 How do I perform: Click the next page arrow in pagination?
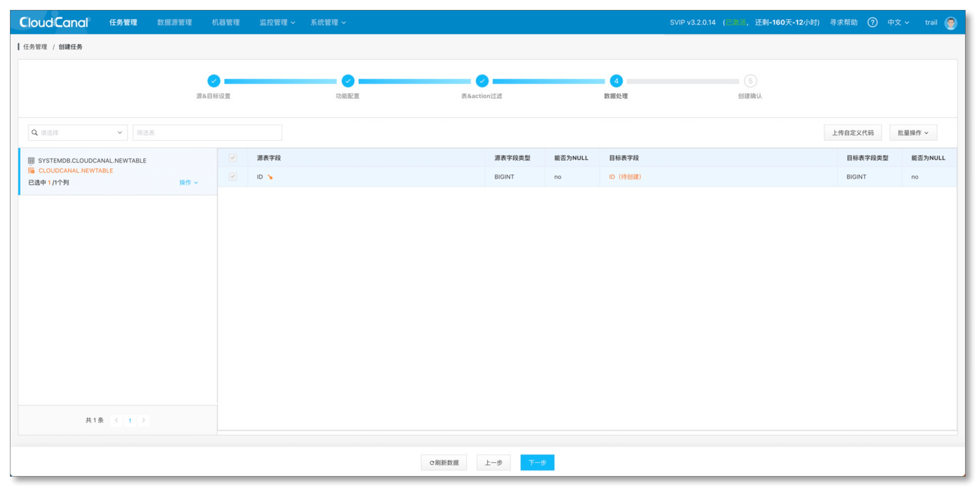coord(143,420)
